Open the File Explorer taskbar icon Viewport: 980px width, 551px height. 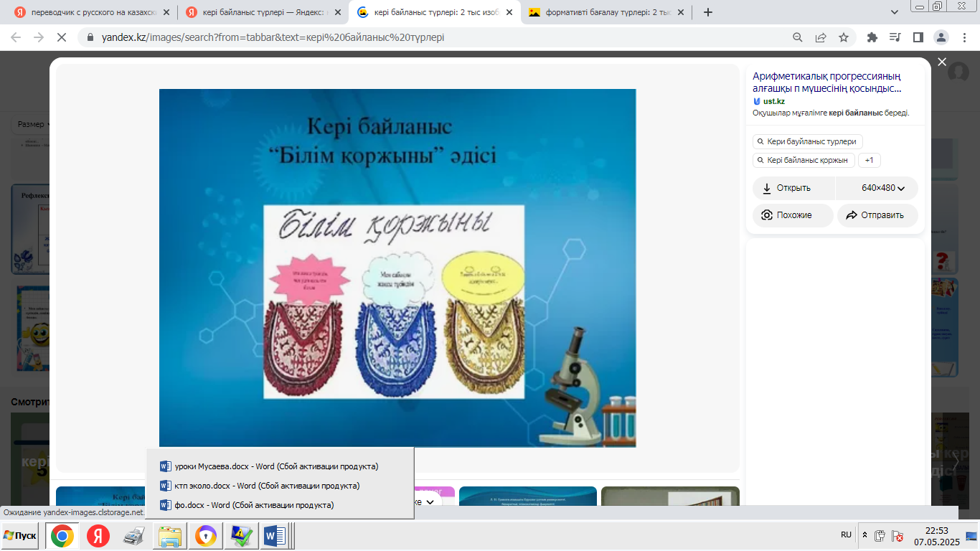tap(171, 536)
